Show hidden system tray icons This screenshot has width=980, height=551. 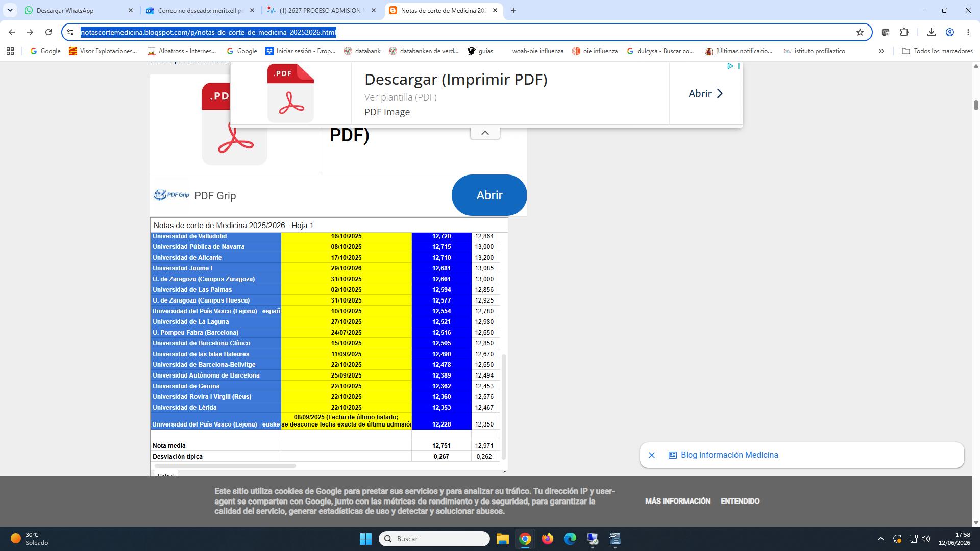pos(880,539)
